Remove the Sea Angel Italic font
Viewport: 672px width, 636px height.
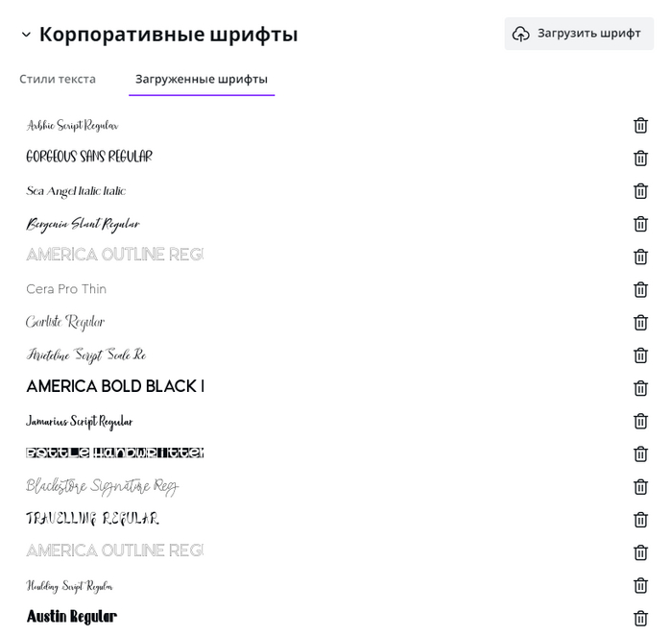(x=640, y=191)
